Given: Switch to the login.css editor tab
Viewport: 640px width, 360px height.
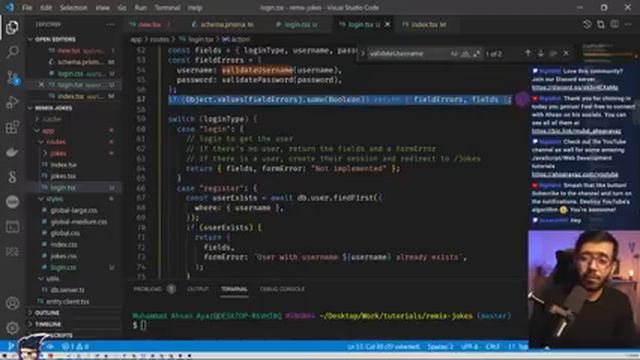Looking at the screenshot, I should [297, 24].
